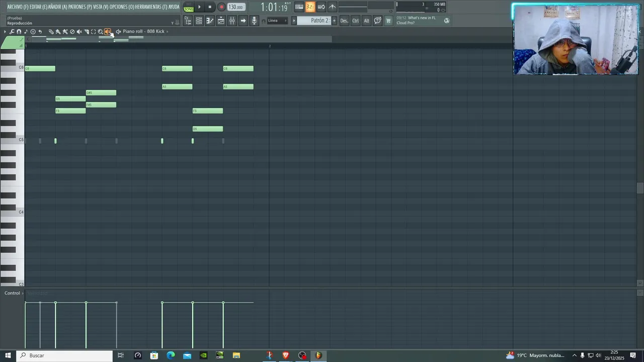Open the help speech bubble icon

378,21
